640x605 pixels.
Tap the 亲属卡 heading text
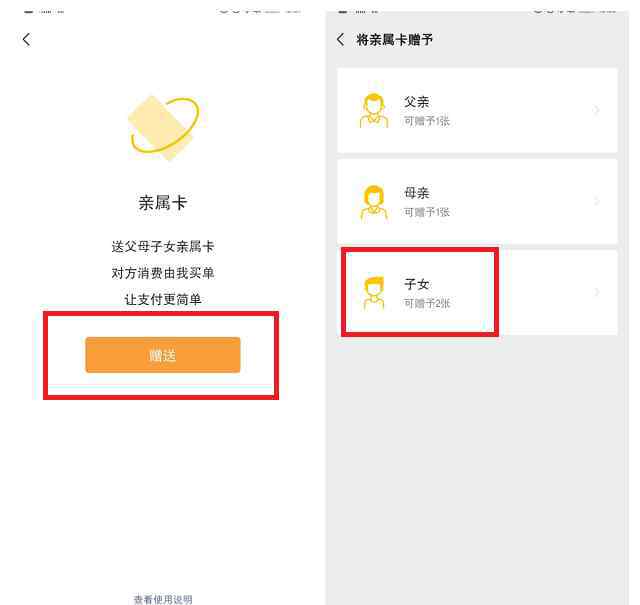click(x=163, y=203)
